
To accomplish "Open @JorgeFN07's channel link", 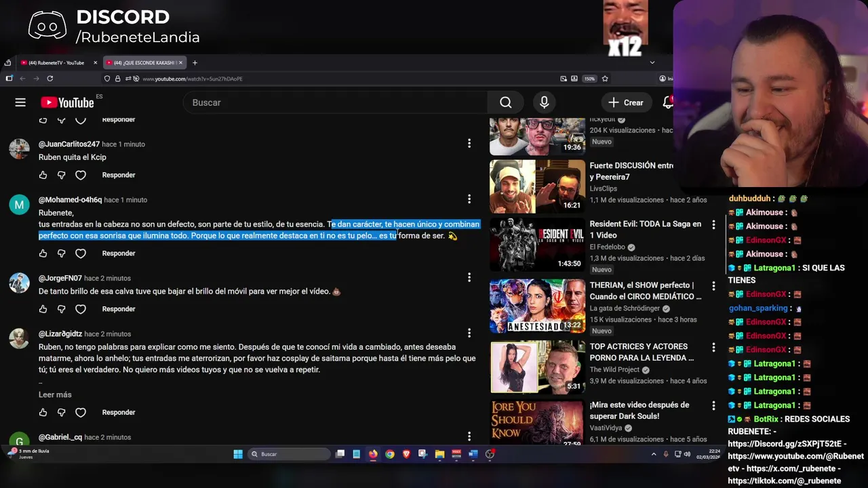I will [x=60, y=279].
